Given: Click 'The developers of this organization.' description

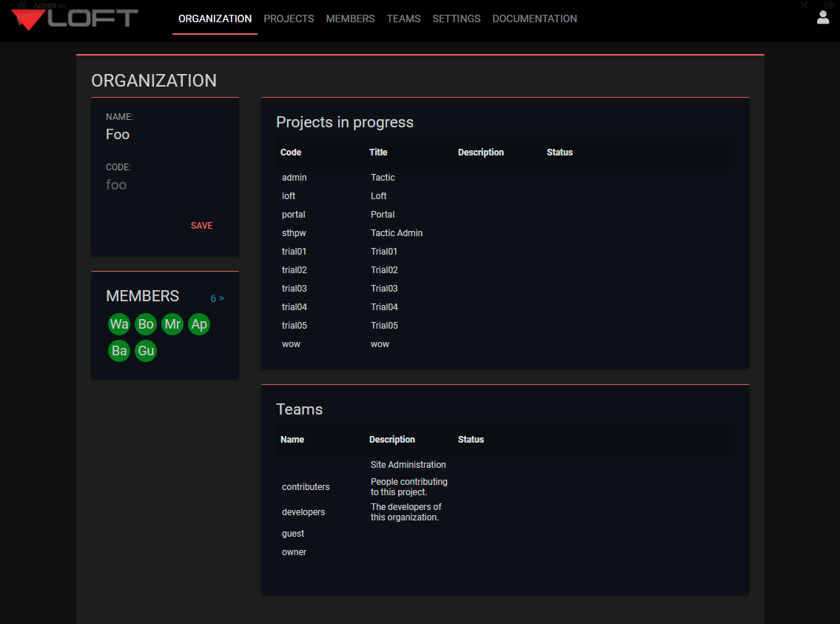Looking at the screenshot, I should click(x=406, y=512).
